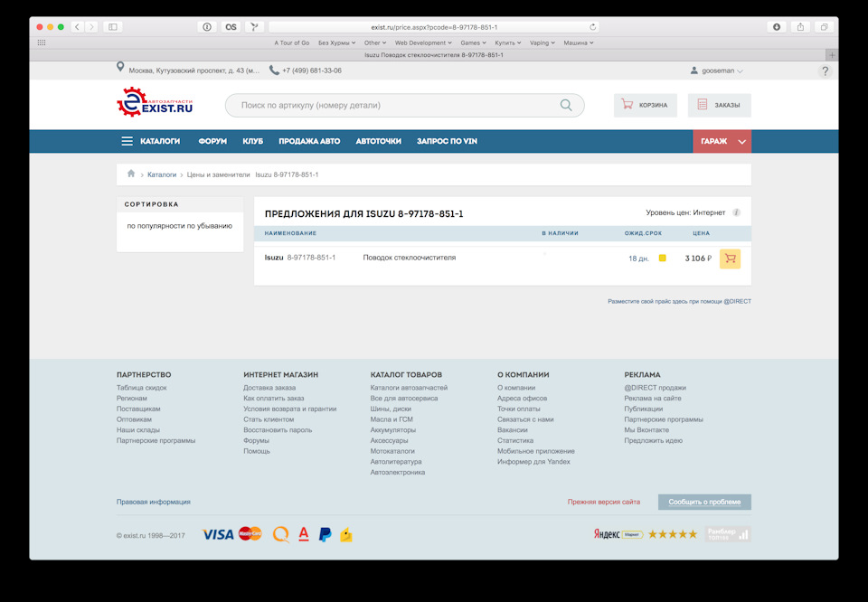Click the Rambler Top100 counter badge
The height and width of the screenshot is (602, 868).
click(727, 534)
